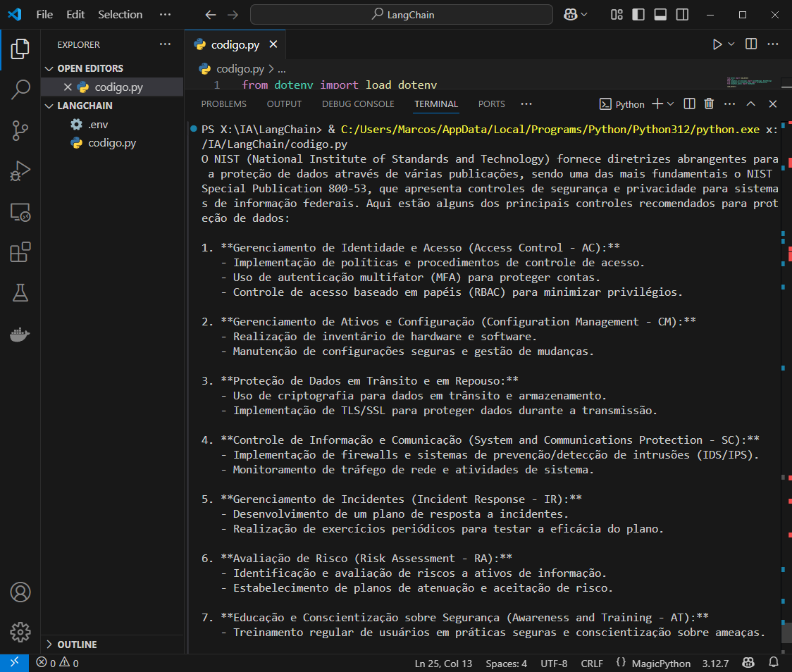Open editor More Actions menu
The height and width of the screenshot is (672, 792).
(773, 44)
